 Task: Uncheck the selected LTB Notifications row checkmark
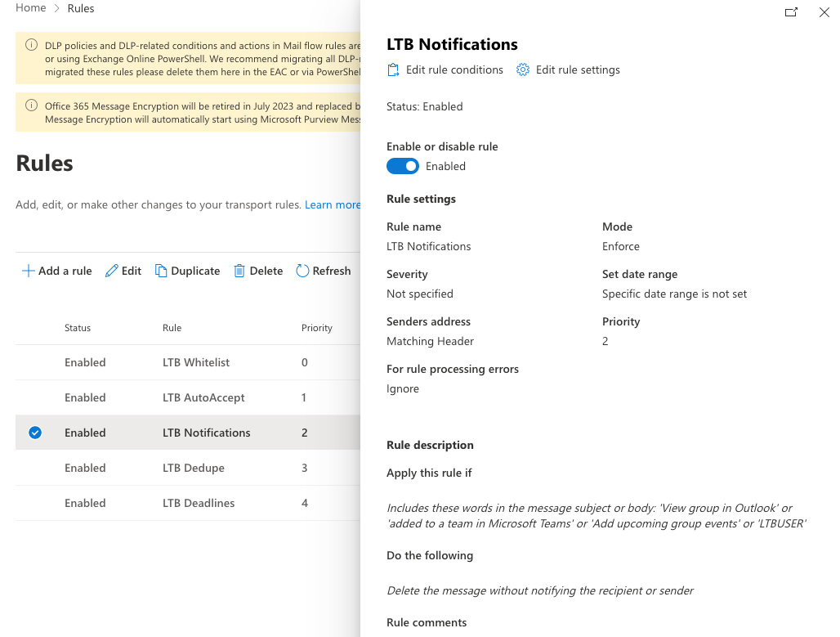point(35,433)
